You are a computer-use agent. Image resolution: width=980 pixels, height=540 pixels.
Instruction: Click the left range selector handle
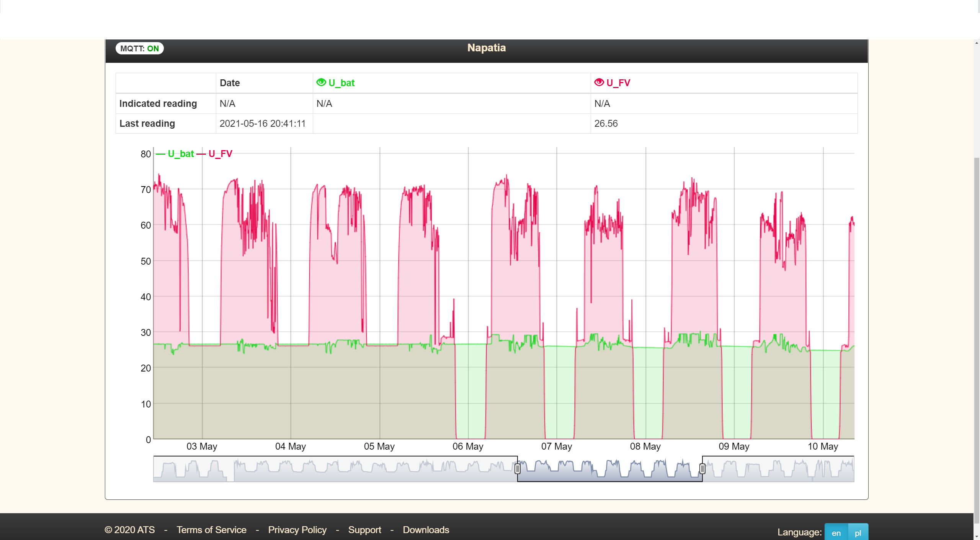tap(517, 468)
